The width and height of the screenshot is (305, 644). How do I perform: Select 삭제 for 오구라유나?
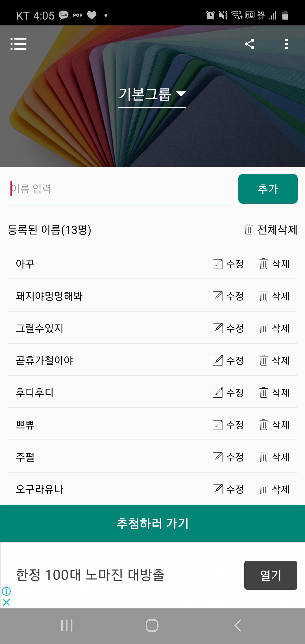[x=274, y=489]
